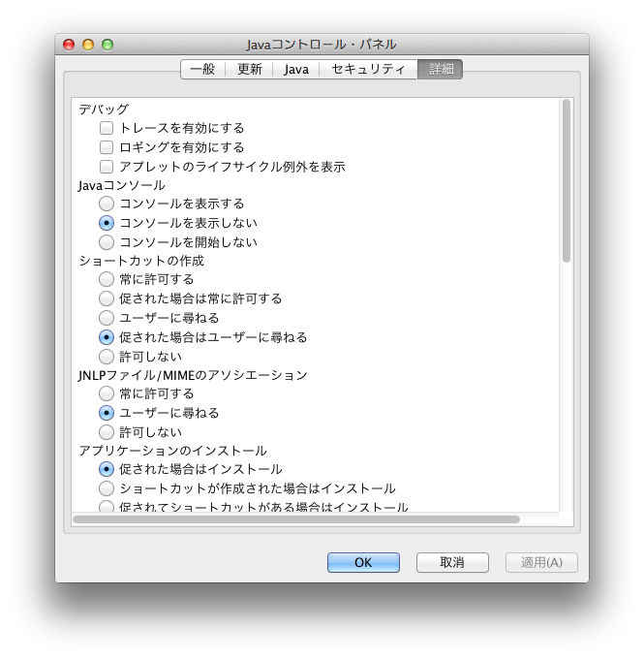Select 促された場合はインストール radio button
644x659 pixels.
click(x=107, y=469)
